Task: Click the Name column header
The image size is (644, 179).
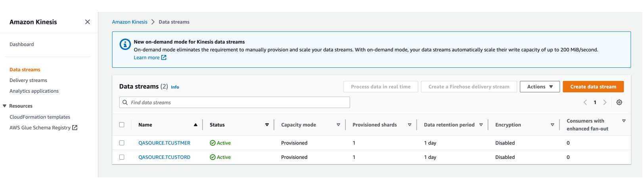Action: click(146, 125)
